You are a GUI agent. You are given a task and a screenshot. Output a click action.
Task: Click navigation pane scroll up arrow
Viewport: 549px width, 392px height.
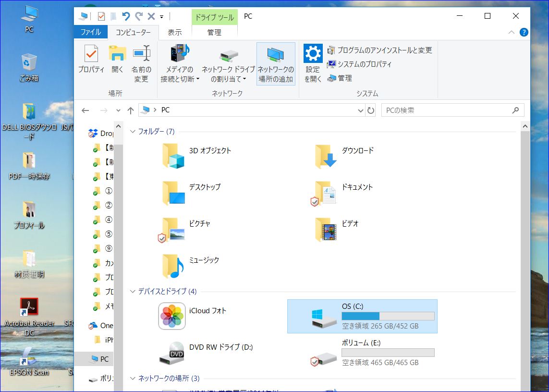118,126
